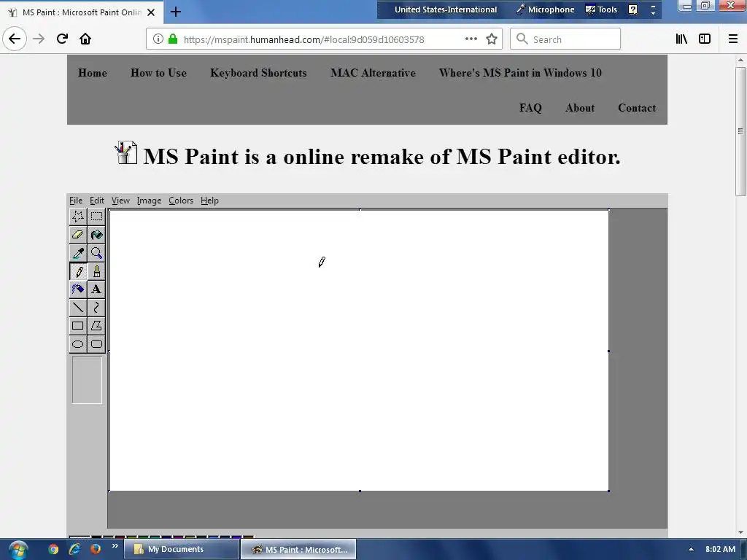The height and width of the screenshot is (560, 747).
Task: Go to the browser Home page
Action: (x=85, y=39)
